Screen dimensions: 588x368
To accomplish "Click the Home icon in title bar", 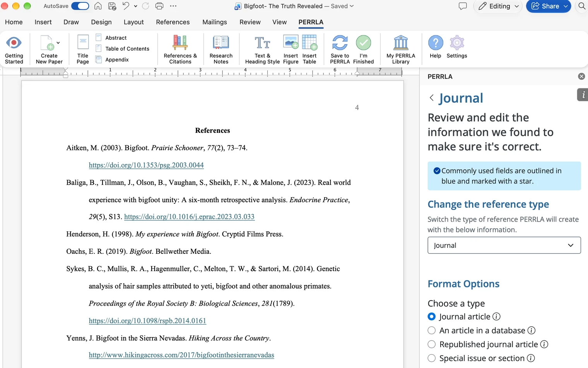I will [x=98, y=6].
